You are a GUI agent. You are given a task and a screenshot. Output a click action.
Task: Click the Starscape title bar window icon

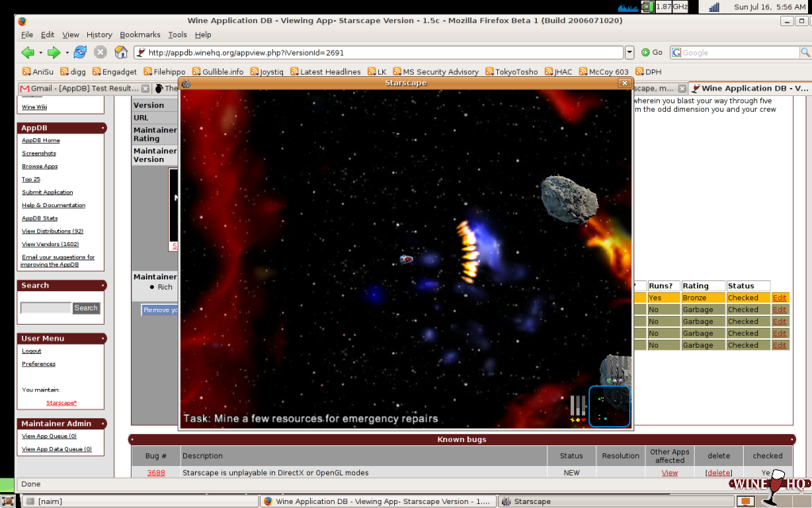186,83
